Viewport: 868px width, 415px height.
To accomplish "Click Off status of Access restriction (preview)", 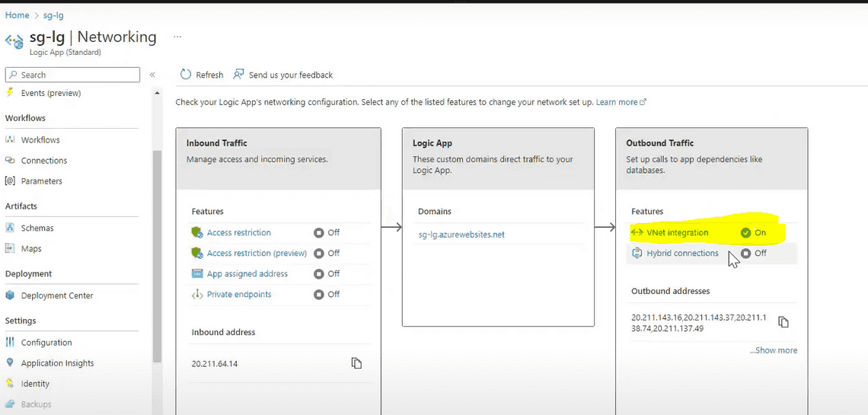I will click(x=327, y=253).
